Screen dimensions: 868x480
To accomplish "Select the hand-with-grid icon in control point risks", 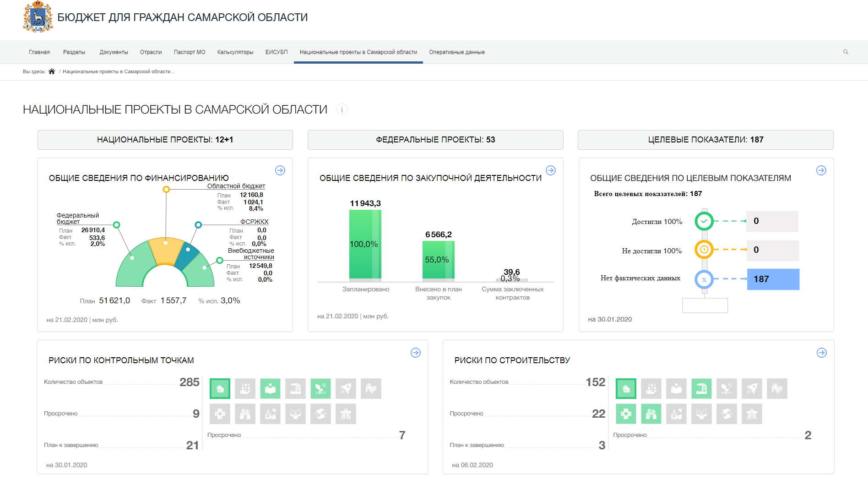I will click(245, 389).
